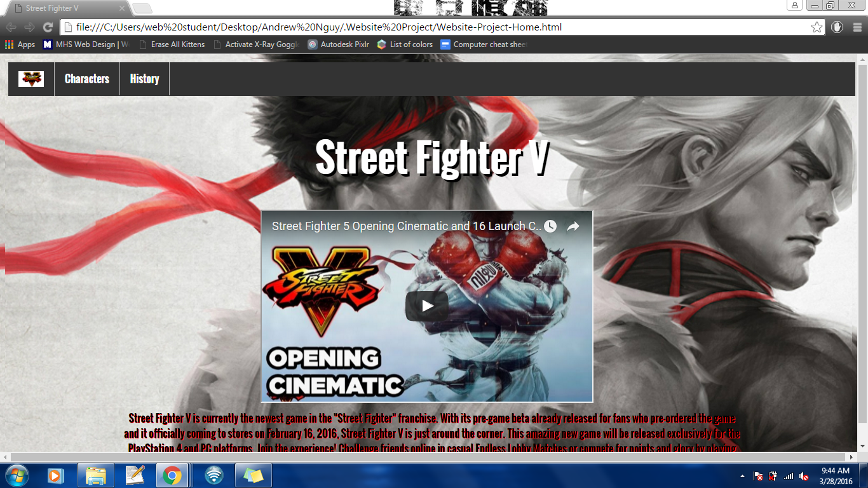Open the Sticky Notes taskbar icon
868x488 pixels.
click(x=254, y=475)
